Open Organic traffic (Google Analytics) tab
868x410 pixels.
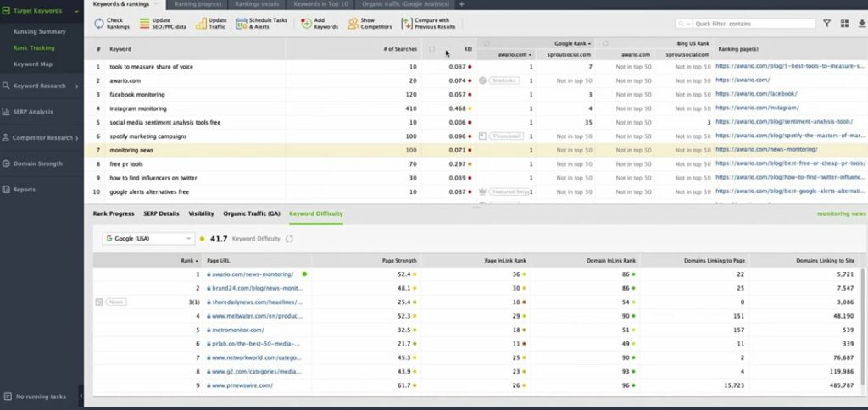[x=406, y=4]
